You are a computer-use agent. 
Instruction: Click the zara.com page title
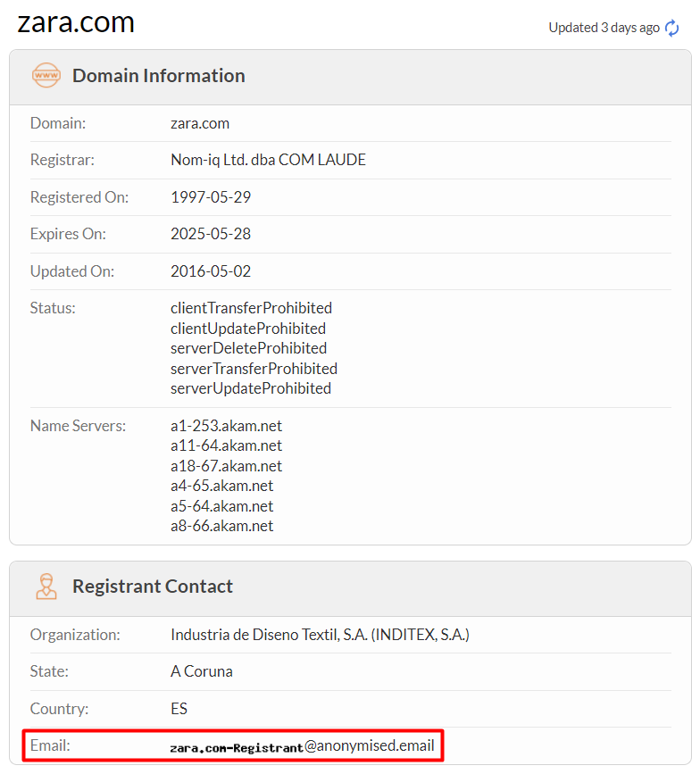click(x=76, y=22)
